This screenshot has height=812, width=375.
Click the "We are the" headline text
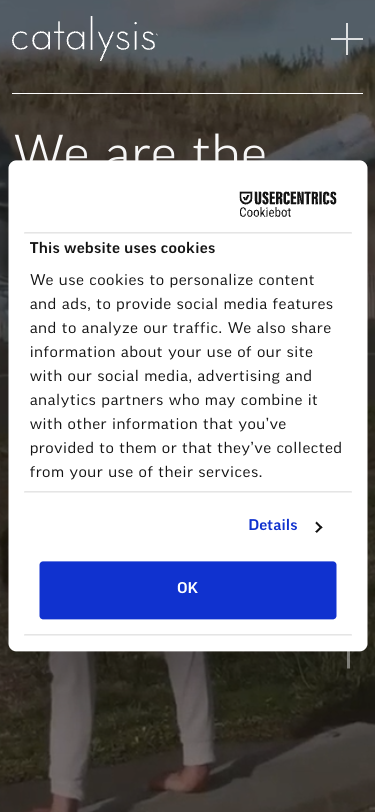[140, 147]
